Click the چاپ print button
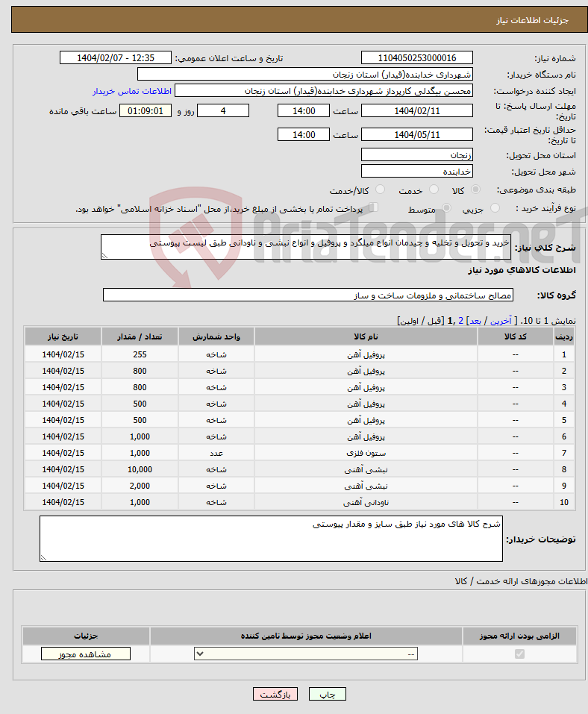This screenshot has width=588, height=714. [327, 694]
